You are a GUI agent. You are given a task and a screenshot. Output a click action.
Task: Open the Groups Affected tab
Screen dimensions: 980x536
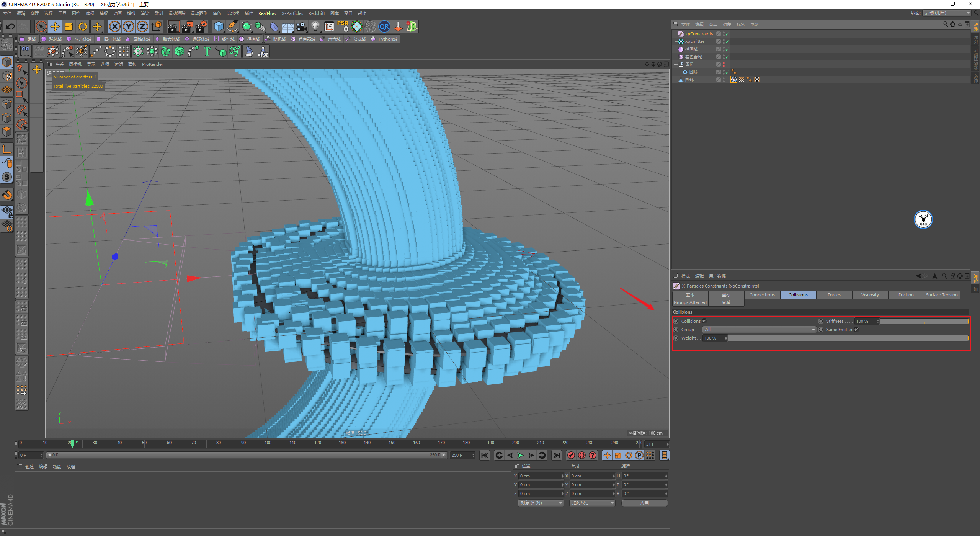pyautogui.click(x=690, y=302)
